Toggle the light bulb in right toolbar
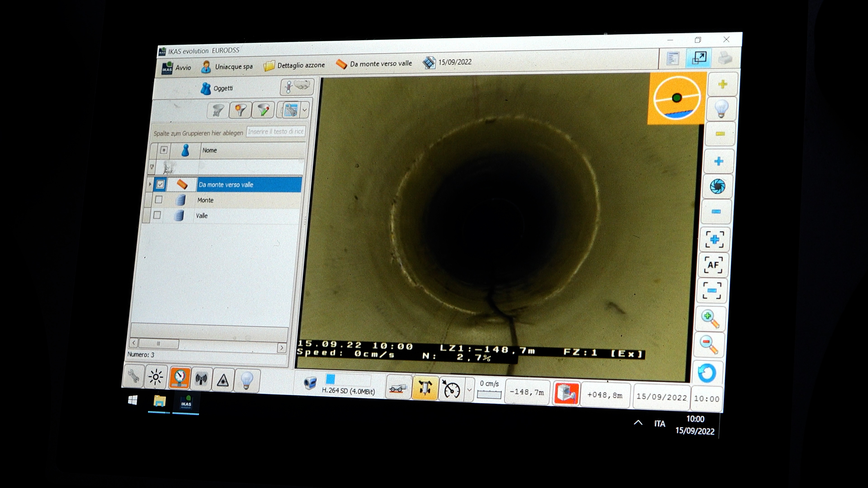 721,109
